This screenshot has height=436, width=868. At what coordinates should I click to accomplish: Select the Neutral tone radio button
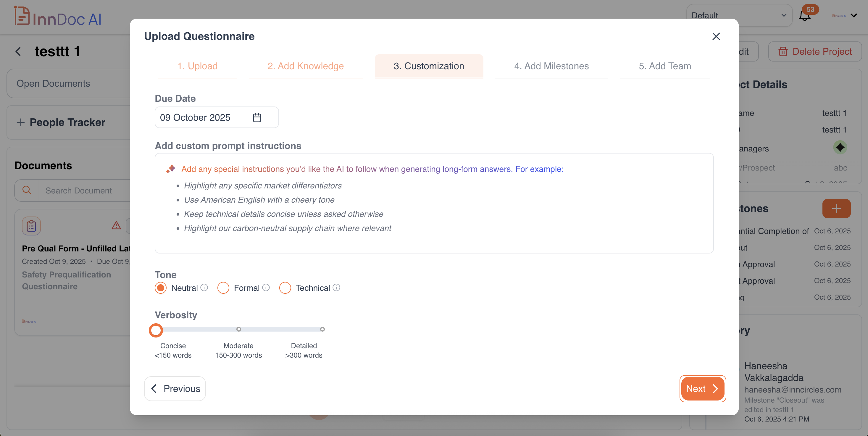(161, 288)
